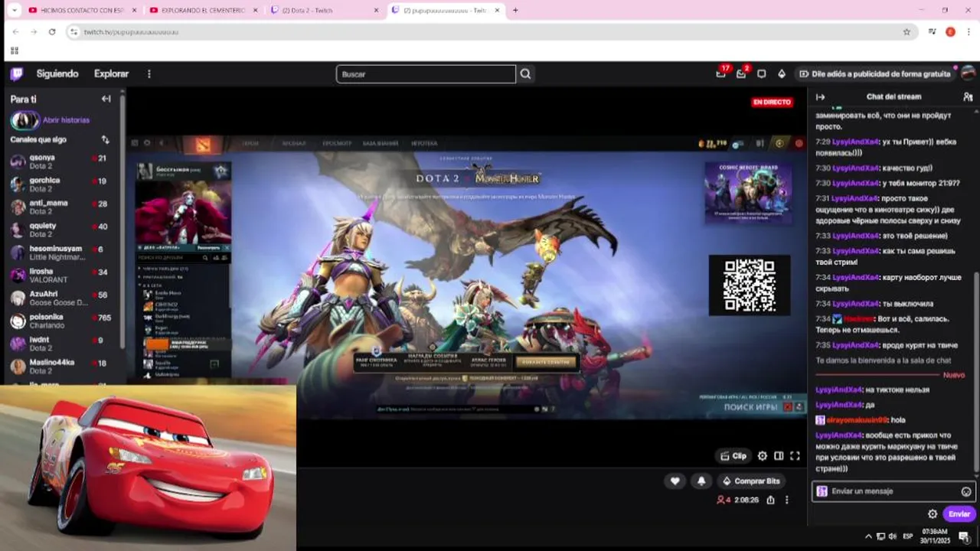Share the stream via share icon
Viewport: 980px width, 551px height.
coord(770,500)
